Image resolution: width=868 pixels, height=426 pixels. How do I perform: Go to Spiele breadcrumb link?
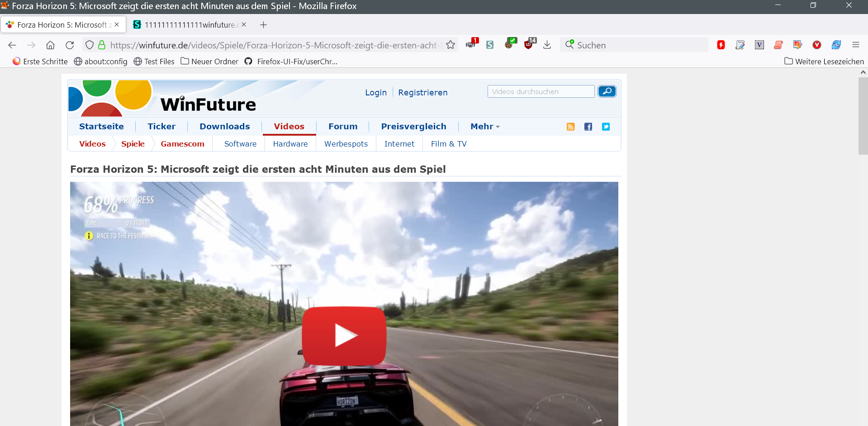tap(133, 144)
